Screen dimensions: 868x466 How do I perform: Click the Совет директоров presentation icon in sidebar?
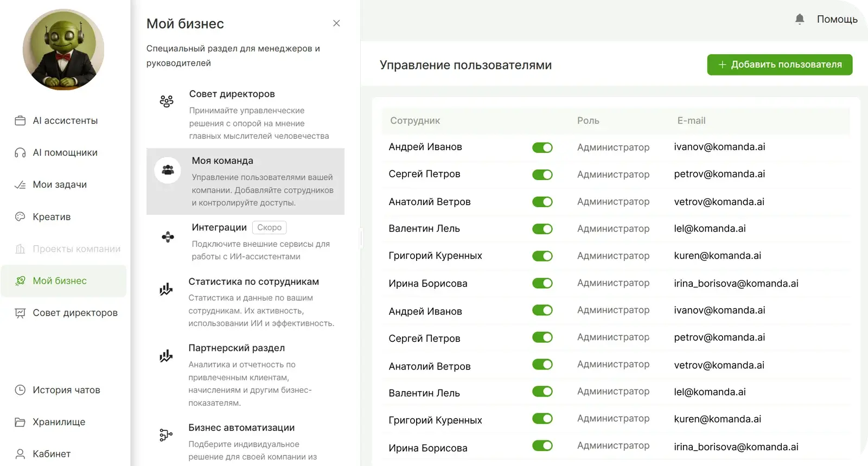click(x=20, y=312)
